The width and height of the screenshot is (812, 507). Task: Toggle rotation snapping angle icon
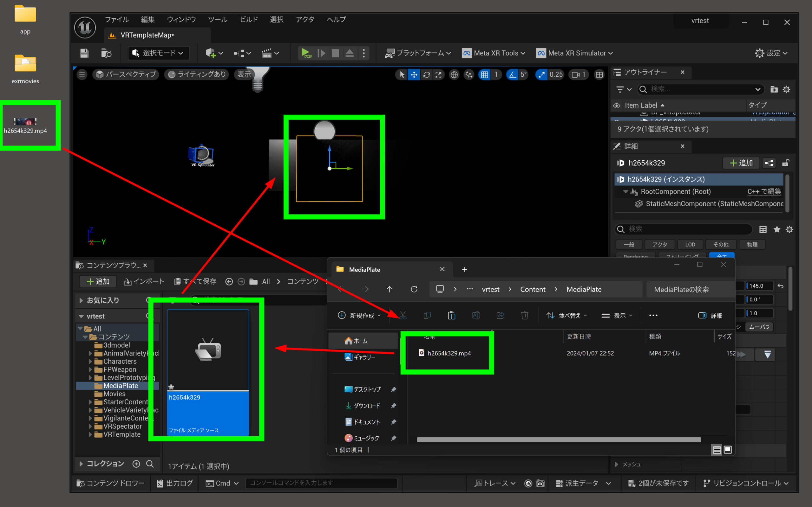click(x=512, y=74)
